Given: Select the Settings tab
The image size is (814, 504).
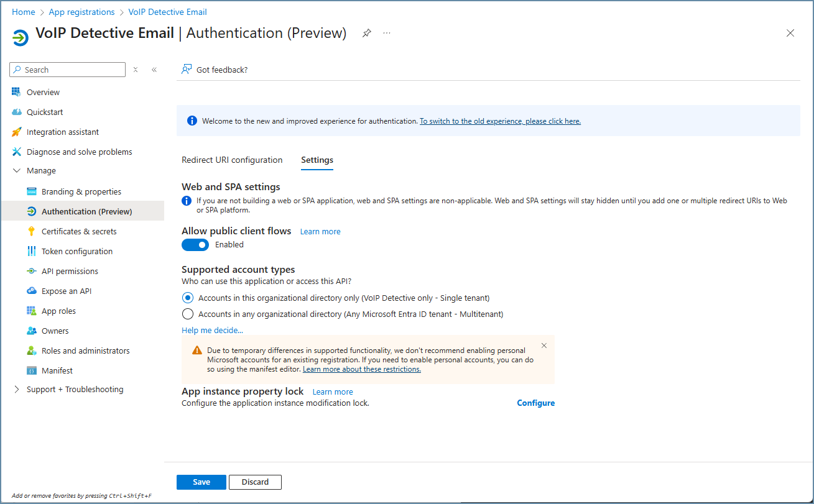Looking at the screenshot, I should (x=317, y=160).
